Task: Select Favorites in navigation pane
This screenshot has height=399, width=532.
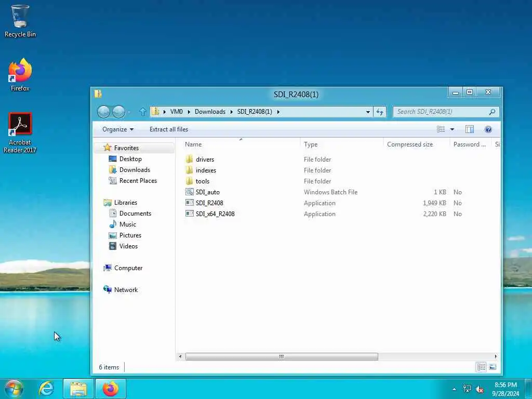Action: [x=126, y=148]
